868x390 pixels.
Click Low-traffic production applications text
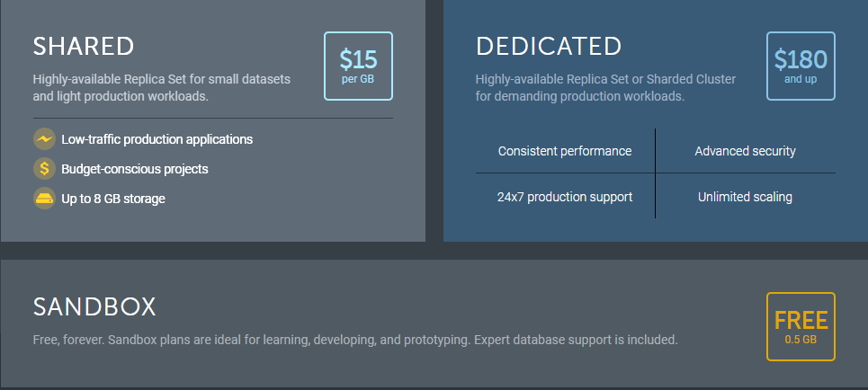[x=157, y=139]
